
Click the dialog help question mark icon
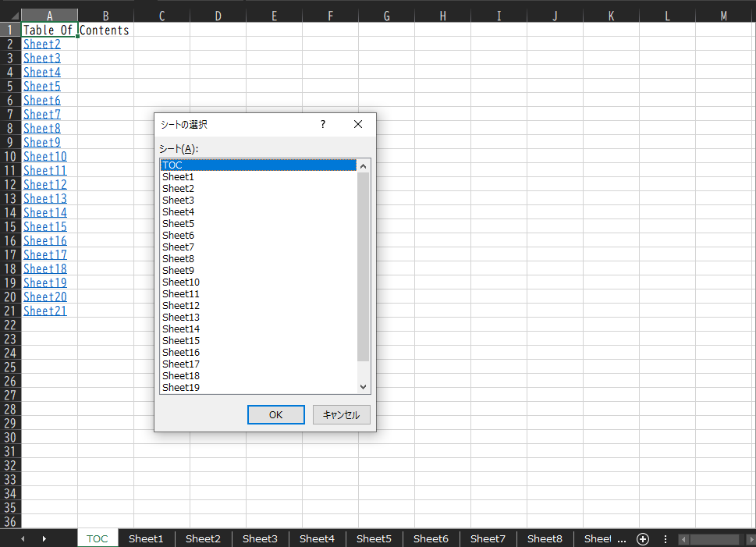[322, 124]
